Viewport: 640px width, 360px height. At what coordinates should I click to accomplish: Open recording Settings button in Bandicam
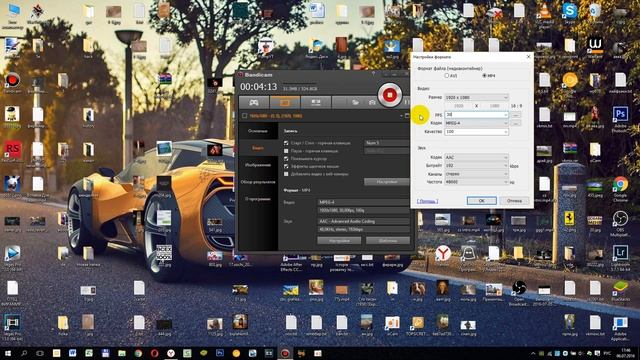click(x=387, y=182)
